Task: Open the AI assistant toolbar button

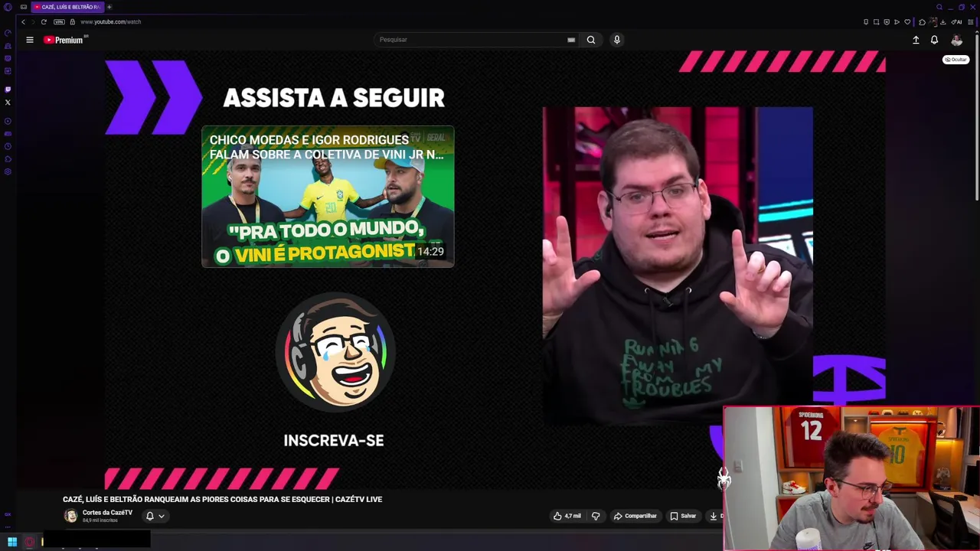Action: coord(956,22)
